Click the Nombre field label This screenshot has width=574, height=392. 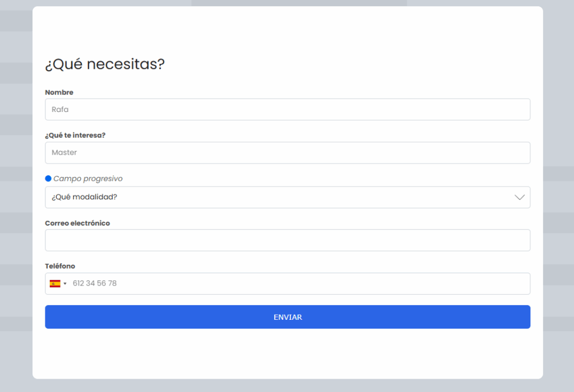pyautogui.click(x=59, y=92)
